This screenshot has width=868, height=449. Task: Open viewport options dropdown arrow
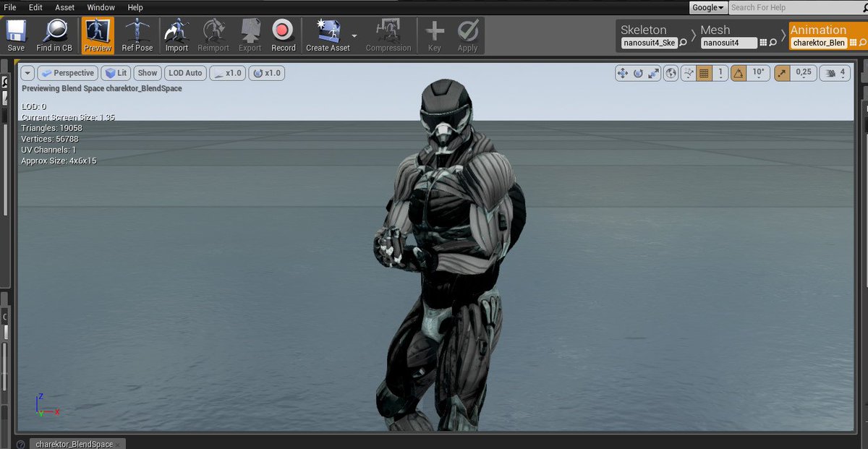(x=27, y=73)
